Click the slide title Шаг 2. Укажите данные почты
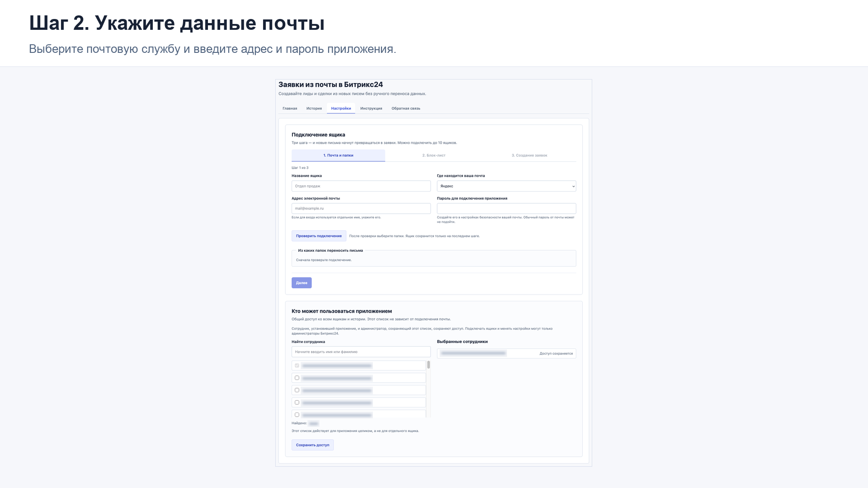 [x=177, y=23]
